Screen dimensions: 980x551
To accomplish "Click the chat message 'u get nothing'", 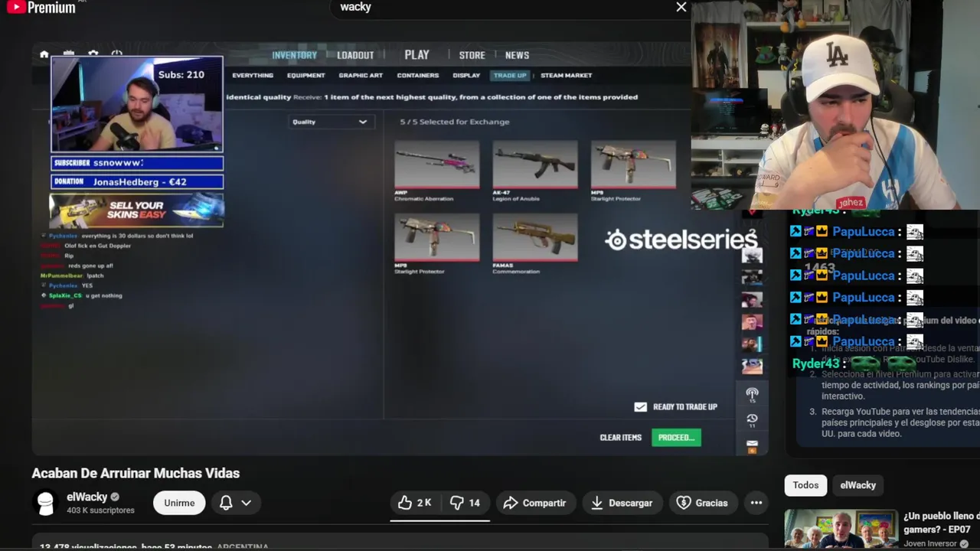I will (104, 295).
